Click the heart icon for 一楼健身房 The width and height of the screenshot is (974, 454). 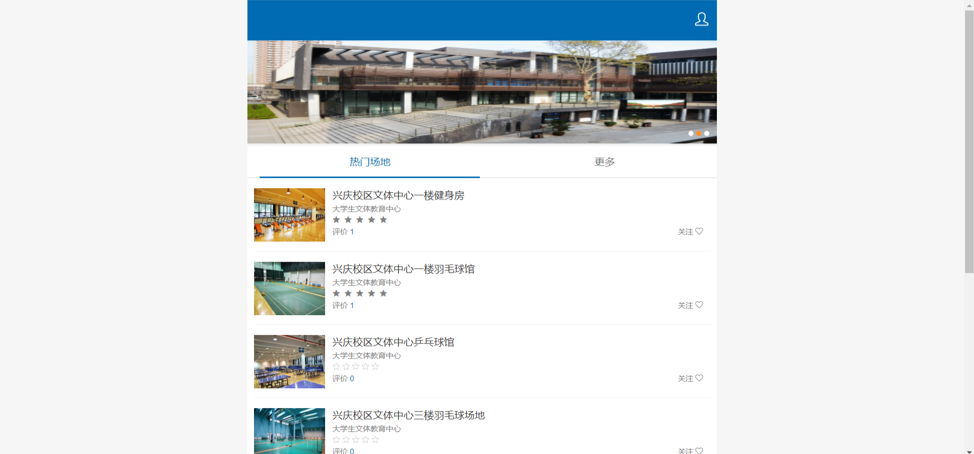click(x=699, y=231)
